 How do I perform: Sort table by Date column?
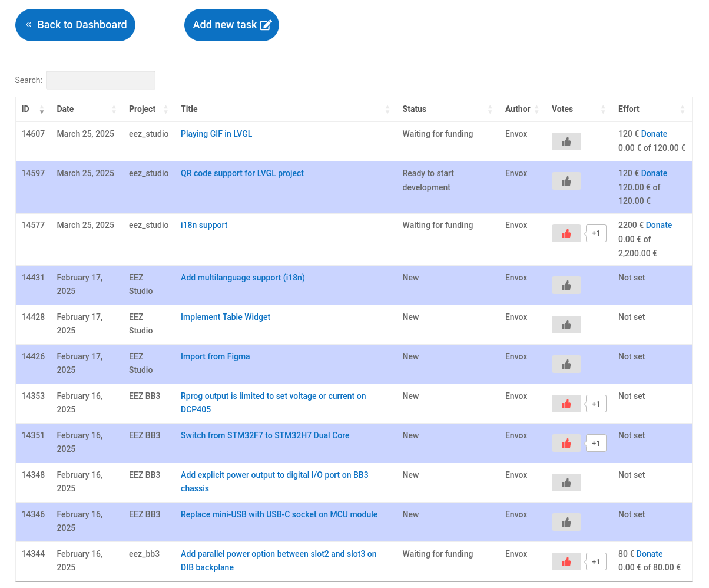(x=87, y=109)
